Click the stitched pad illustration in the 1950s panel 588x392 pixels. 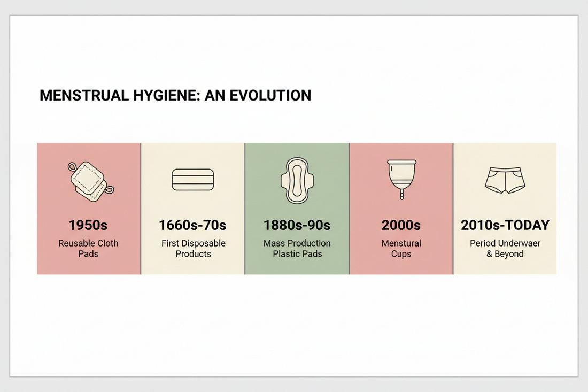(x=90, y=179)
